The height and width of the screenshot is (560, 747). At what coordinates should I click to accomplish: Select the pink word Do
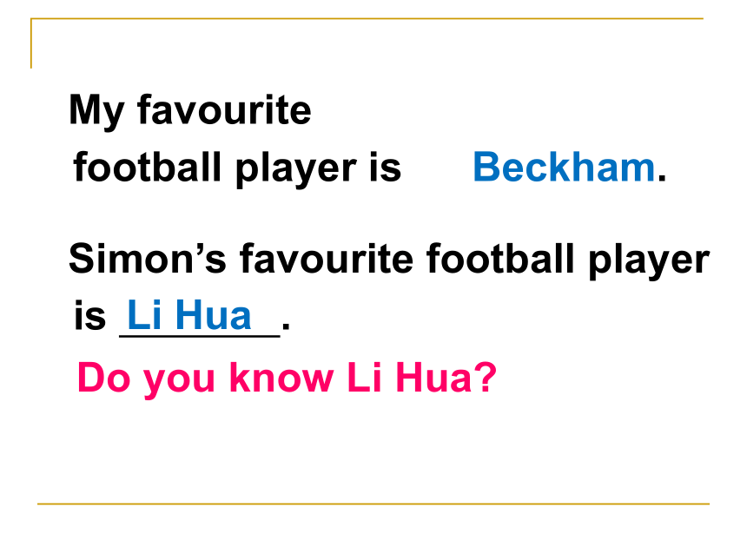[104, 378]
